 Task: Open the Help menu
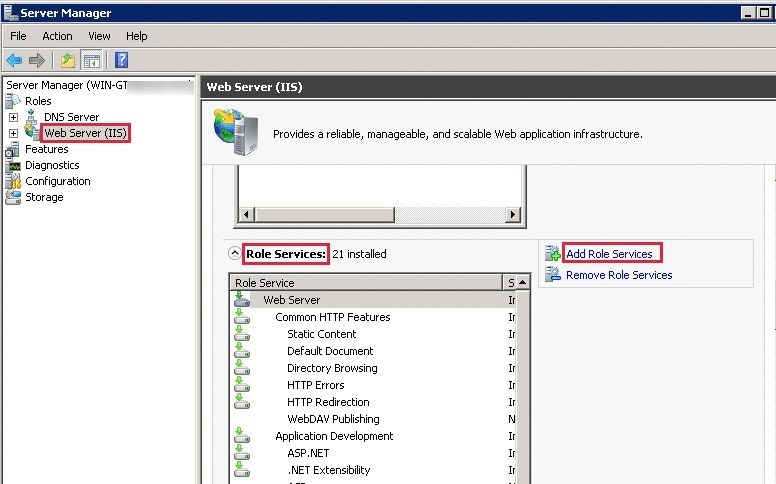[137, 36]
